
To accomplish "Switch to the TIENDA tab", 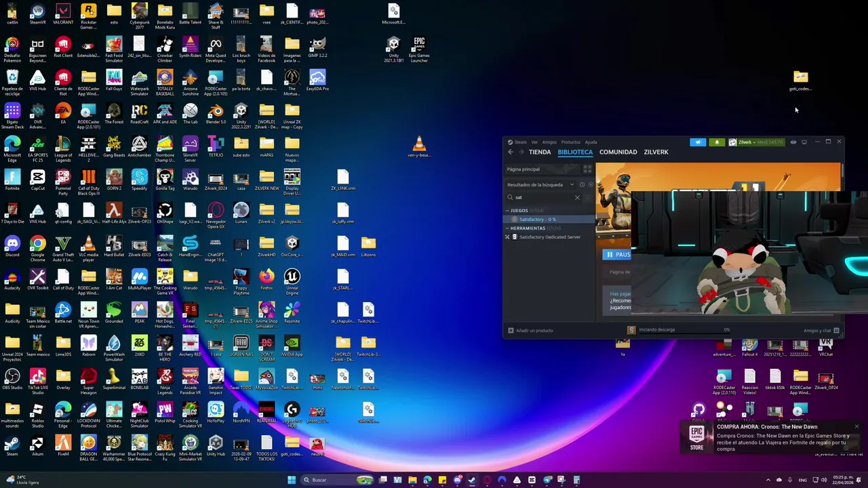I will (540, 152).
